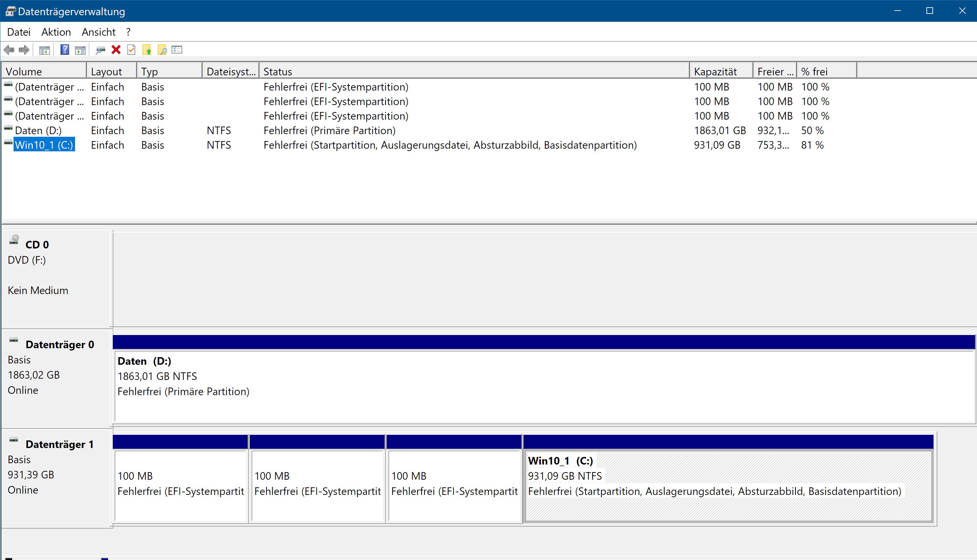Click the folder with magnifier search icon
The image size is (977, 560).
point(162,50)
